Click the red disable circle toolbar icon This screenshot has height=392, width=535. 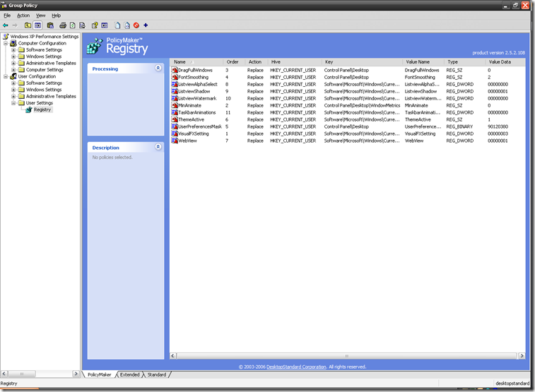point(136,25)
